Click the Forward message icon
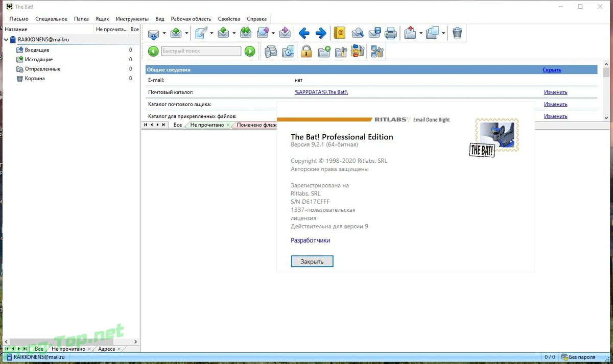613x364 pixels. [263, 34]
